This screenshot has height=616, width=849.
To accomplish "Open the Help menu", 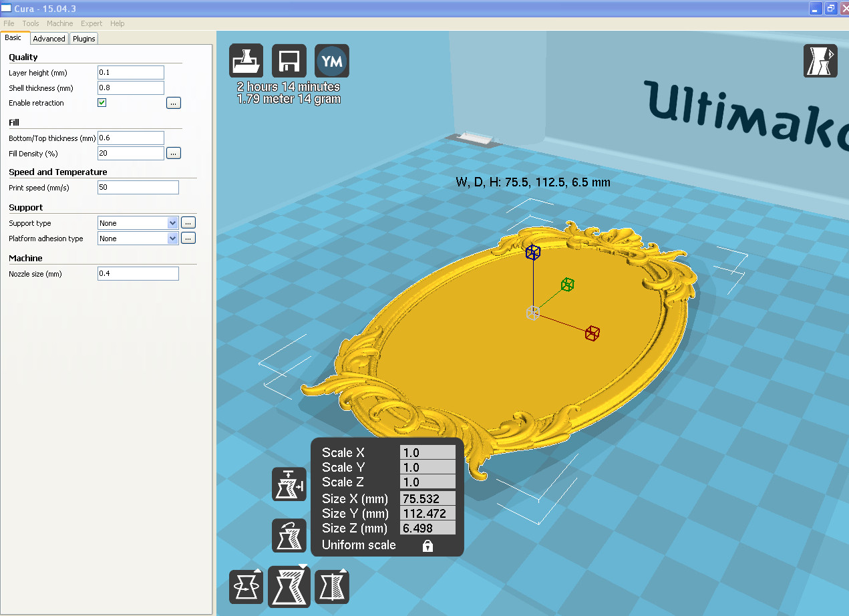I will click(117, 23).
